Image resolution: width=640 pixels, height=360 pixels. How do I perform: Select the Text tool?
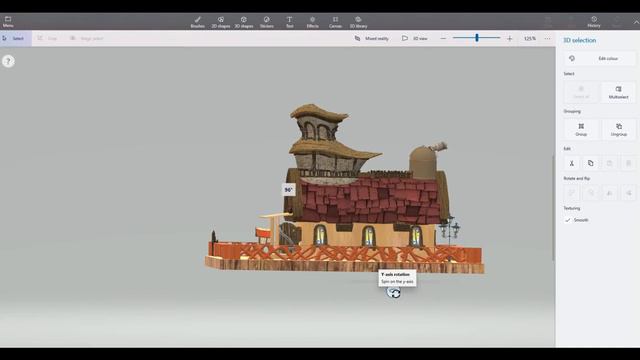[289, 22]
